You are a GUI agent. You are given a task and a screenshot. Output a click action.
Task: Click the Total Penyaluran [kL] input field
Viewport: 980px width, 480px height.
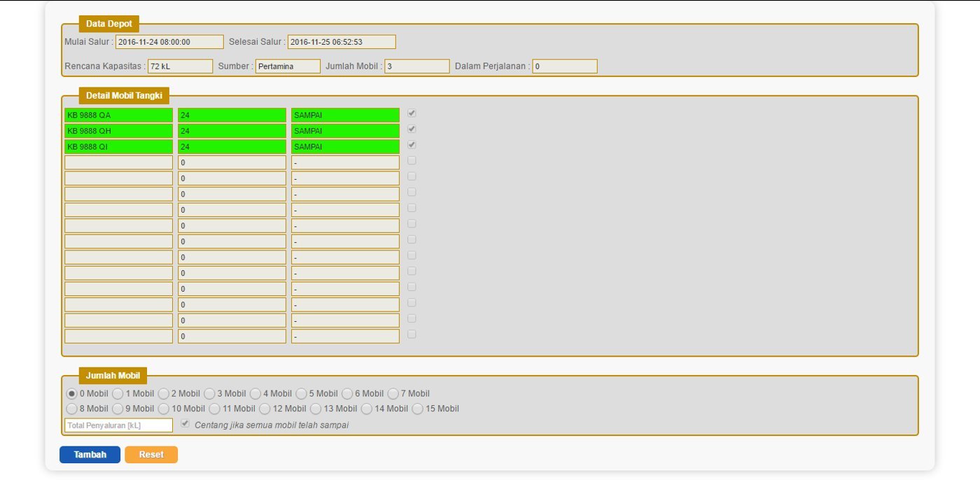(x=118, y=425)
